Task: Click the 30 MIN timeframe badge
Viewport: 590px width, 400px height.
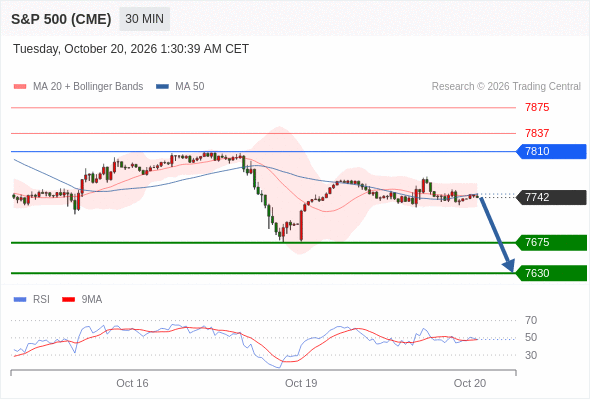Action: click(144, 19)
